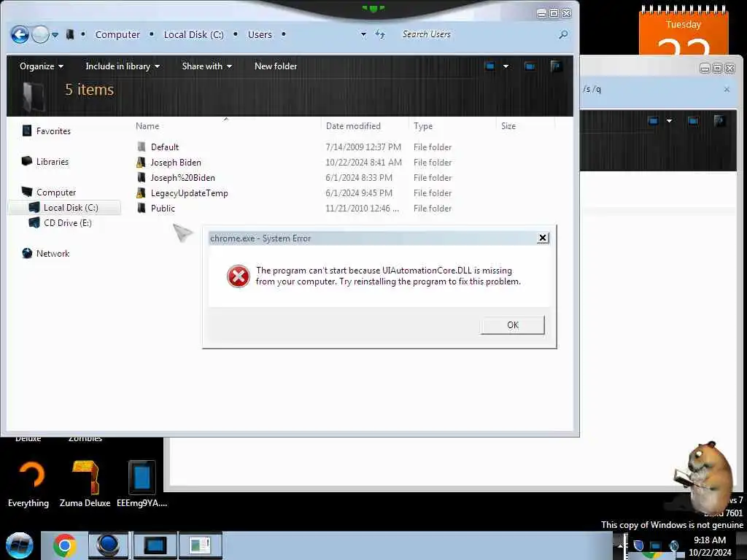Click the fourth taskbar app icon
747x560 pixels.
click(200, 545)
